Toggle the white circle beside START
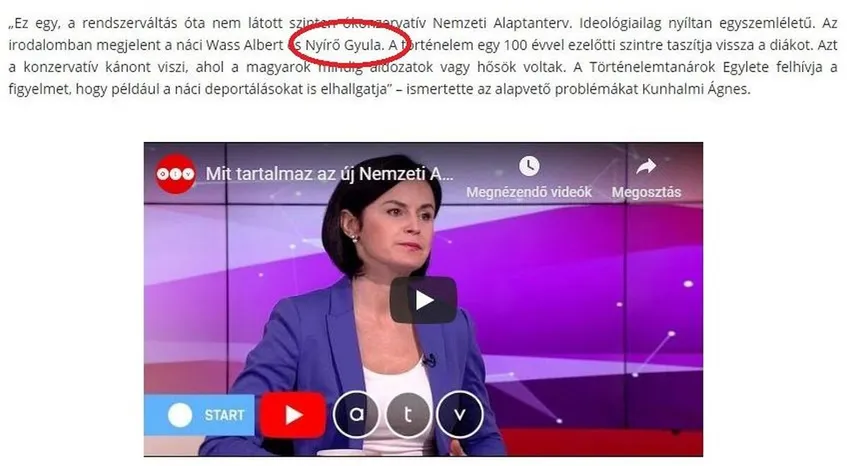847x466 pixels. [x=180, y=415]
